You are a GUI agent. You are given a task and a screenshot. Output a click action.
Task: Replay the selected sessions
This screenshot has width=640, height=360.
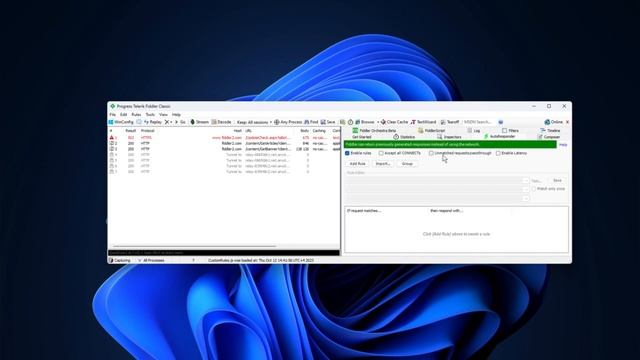[x=153, y=122]
